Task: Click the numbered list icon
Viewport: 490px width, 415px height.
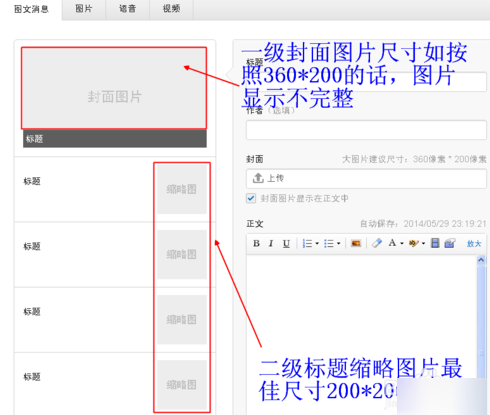Action: pyautogui.click(x=307, y=244)
